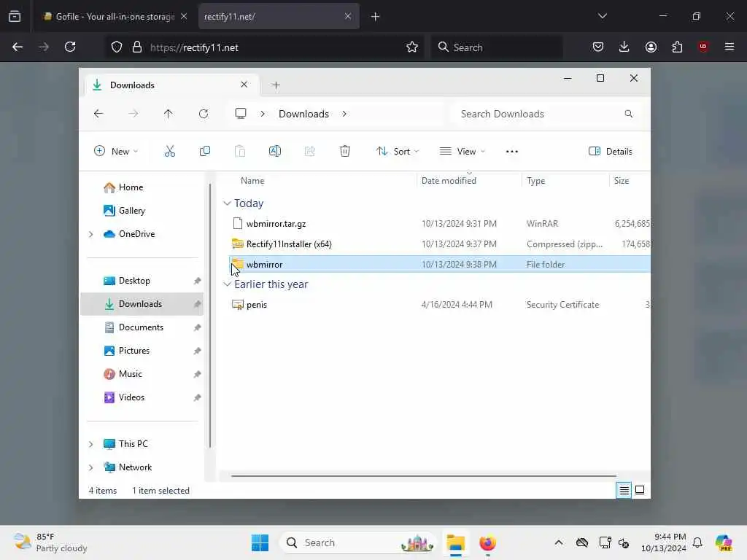
Task: Click the Search Downloads field
Action: 546,114
